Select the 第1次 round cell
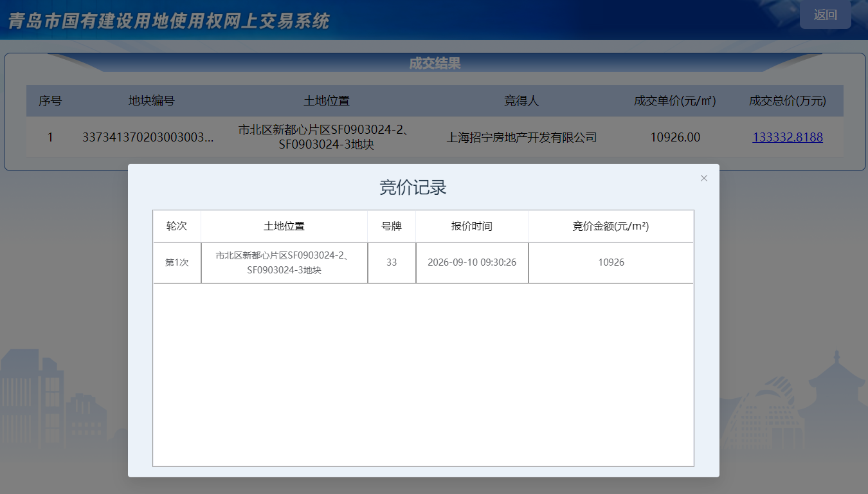The image size is (868, 494). [x=177, y=262]
